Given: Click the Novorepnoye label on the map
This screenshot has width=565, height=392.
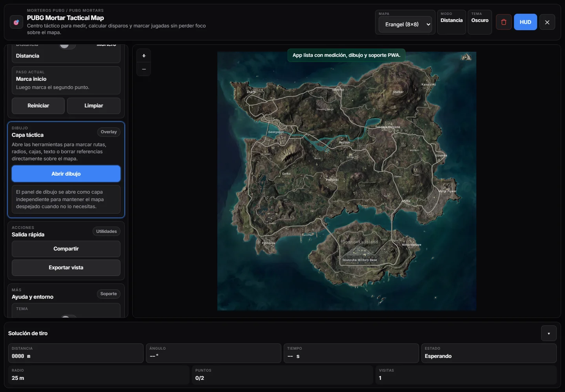Looking at the screenshot, I should point(412,245).
